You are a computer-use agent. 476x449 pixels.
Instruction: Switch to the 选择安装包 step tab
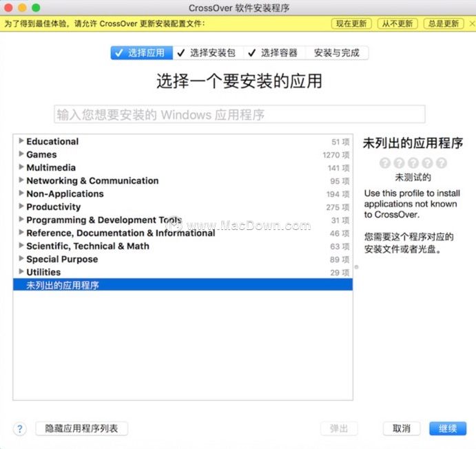(x=208, y=53)
